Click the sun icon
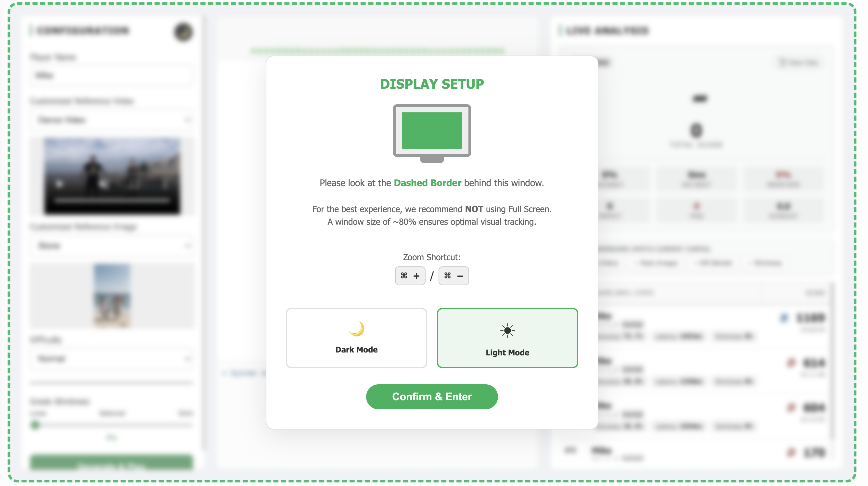868x486 pixels. pos(507,331)
